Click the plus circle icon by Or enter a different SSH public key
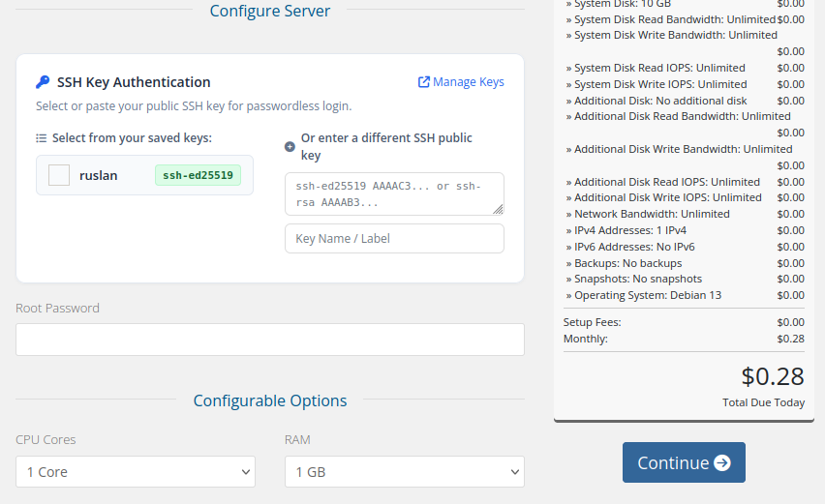The image size is (825, 504). 290,147
